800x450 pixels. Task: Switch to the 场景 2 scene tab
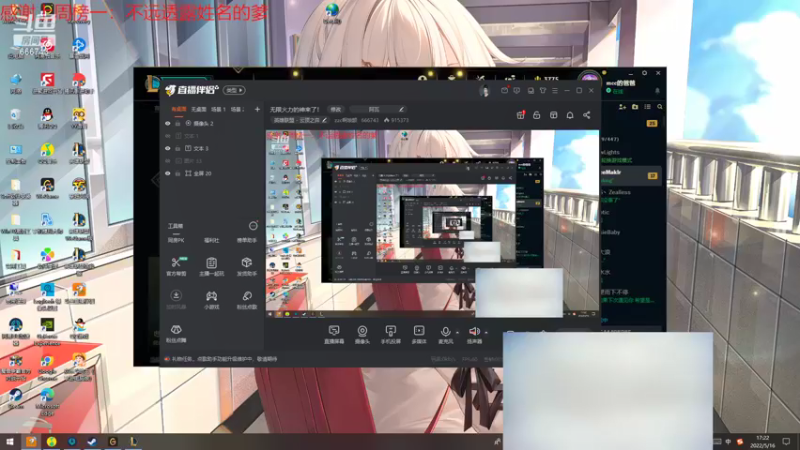click(x=237, y=109)
